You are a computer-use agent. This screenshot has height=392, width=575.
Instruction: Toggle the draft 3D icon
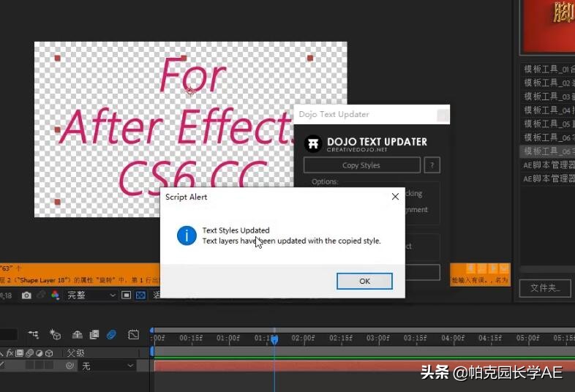(56, 334)
